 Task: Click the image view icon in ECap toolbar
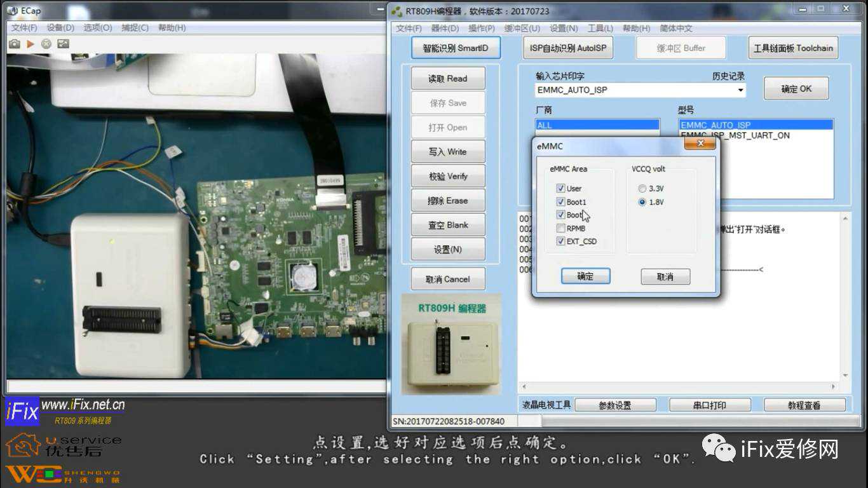63,44
